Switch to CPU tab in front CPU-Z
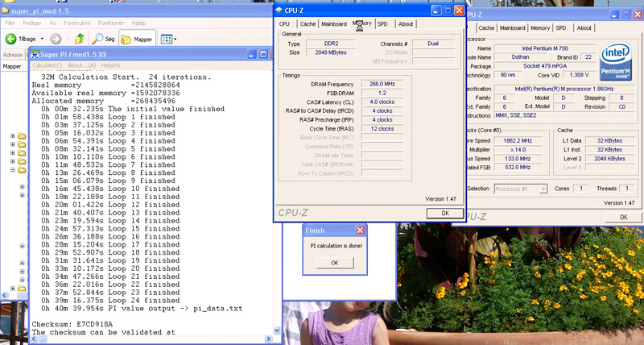 [284, 24]
